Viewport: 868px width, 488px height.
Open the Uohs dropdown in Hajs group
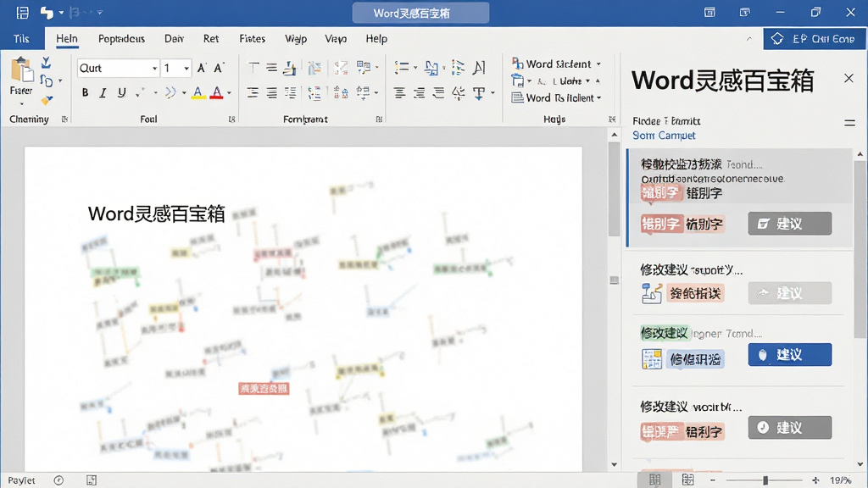coord(588,80)
